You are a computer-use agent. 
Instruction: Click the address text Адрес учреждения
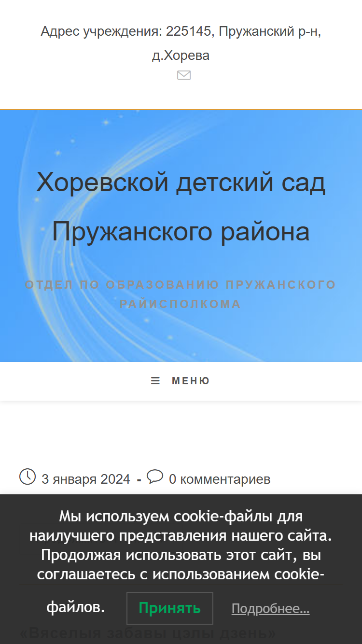click(x=181, y=43)
